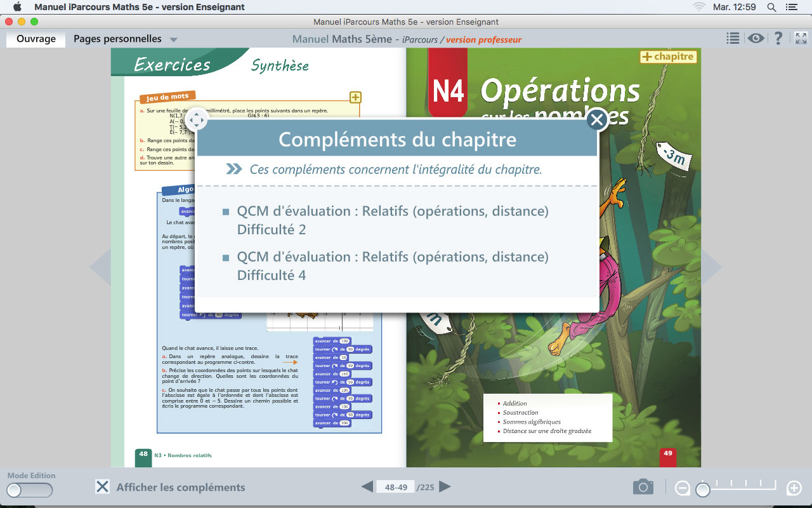Click the fullscreen expand icon
Image resolution: width=812 pixels, height=508 pixels.
click(x=801, y=39)
